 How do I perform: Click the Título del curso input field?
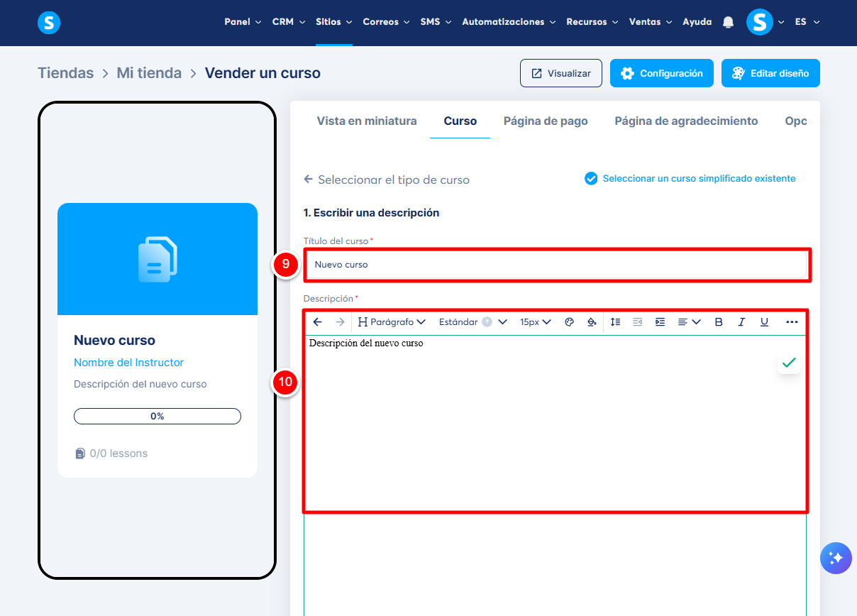click(555, 265)
